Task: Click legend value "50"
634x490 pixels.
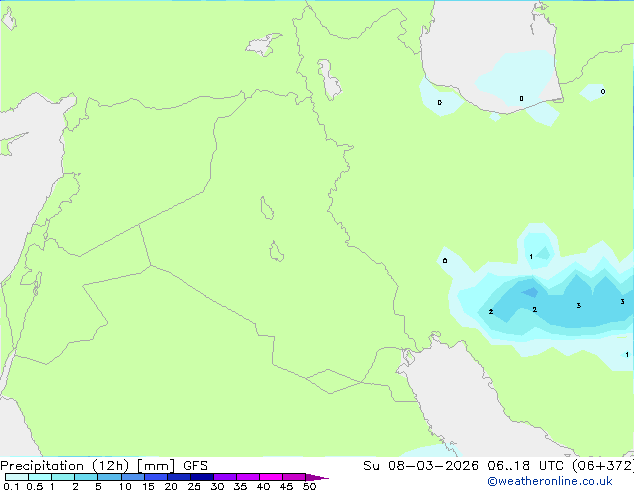Action: click(x=309, y=486)
